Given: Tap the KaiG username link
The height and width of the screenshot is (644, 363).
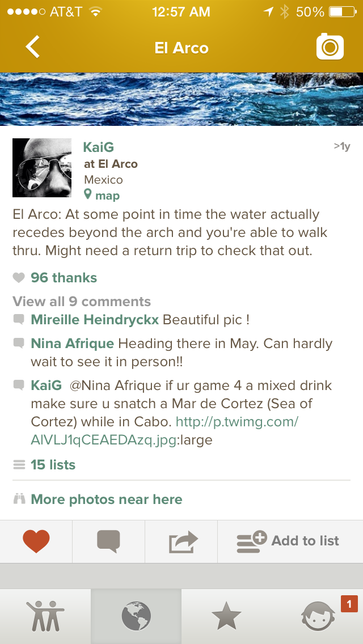Looking at the screenshot, I should [x=99, y=147].
